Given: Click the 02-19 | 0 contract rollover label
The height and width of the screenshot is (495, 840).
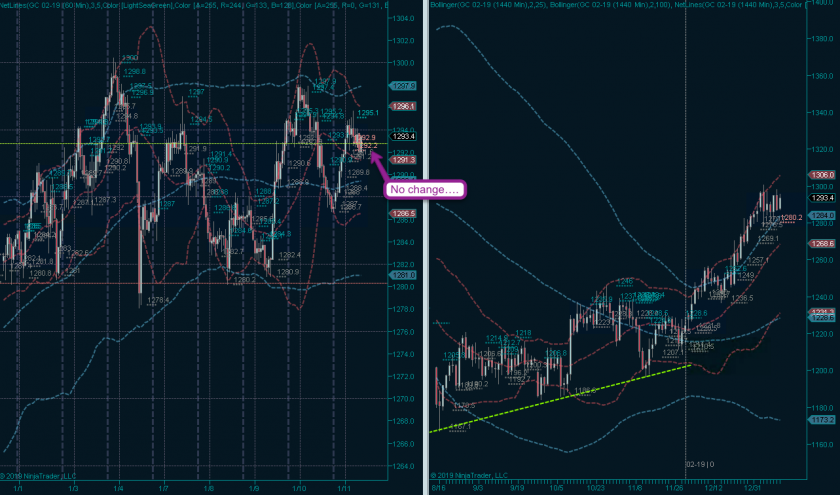Looking at the screenshot, I should tap(700, 464).
